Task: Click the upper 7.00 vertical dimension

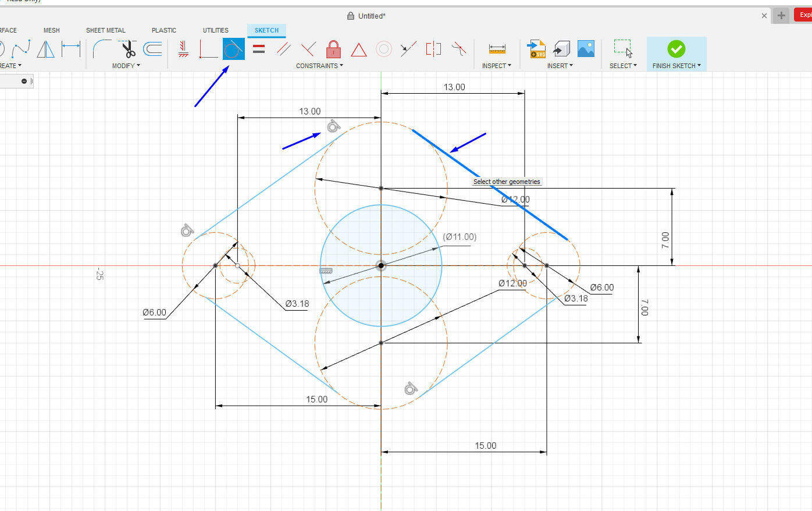Action: [x=665, y=240]
